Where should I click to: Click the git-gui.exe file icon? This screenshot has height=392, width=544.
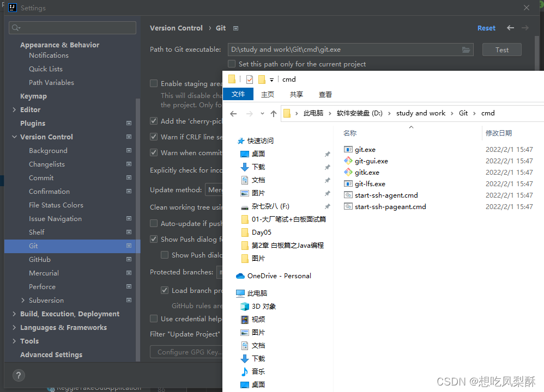coord(348,161)
